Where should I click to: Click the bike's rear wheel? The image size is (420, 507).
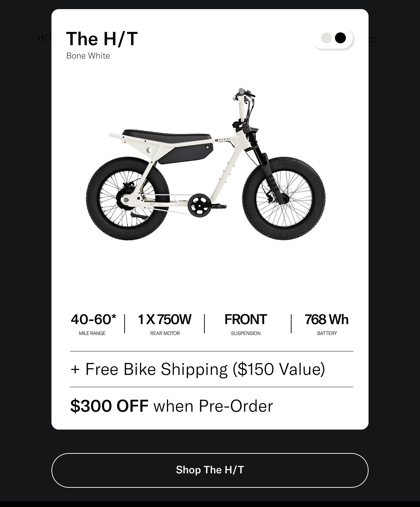[127, 198]
